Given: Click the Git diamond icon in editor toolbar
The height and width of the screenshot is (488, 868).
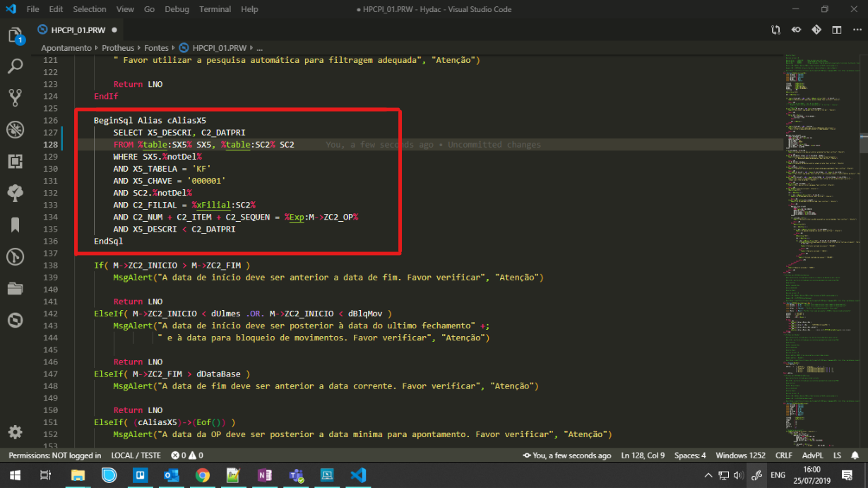Looking at the screenshot, I should point(816,30).
